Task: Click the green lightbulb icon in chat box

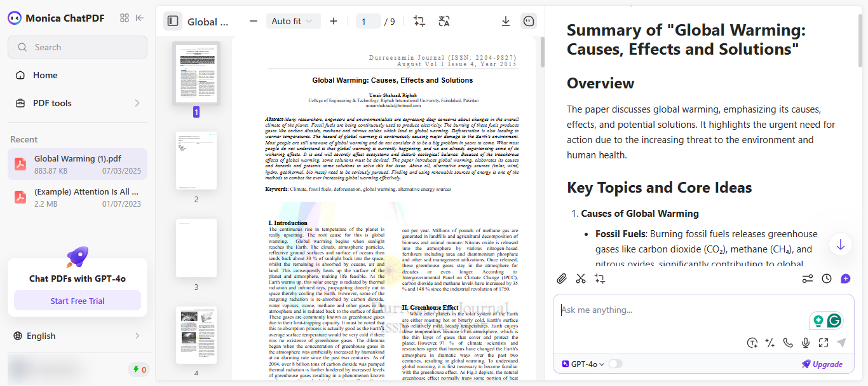Action: (818, 321)
